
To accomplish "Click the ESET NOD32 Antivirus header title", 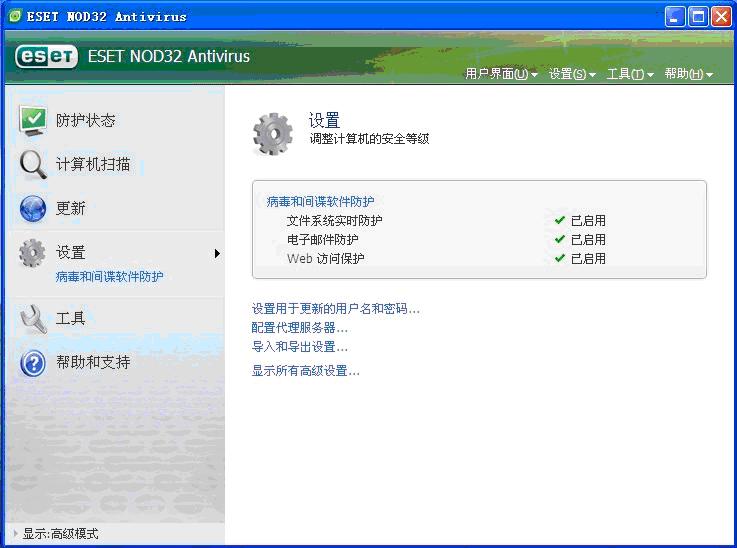I will [169, 56].
